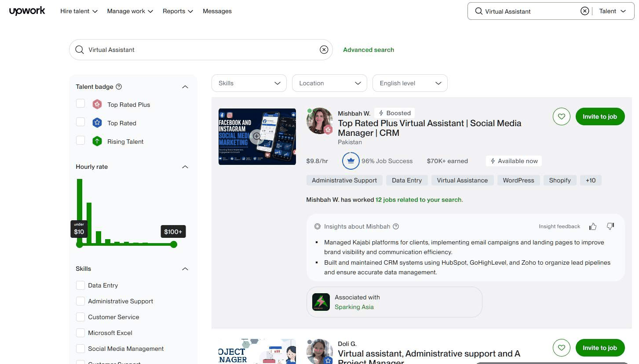Tick the Rising Talent checkbox
This screenshot has width=639, height=364.
[x=80, y=141]
